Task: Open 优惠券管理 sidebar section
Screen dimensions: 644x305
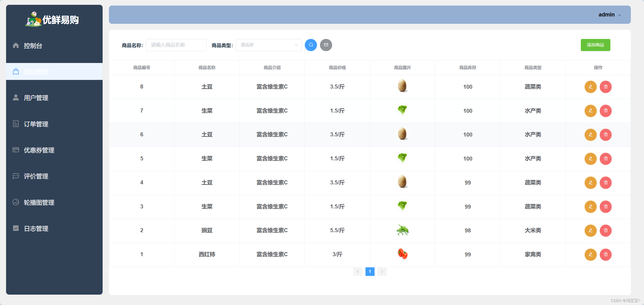Action: [x=39, y=150]
